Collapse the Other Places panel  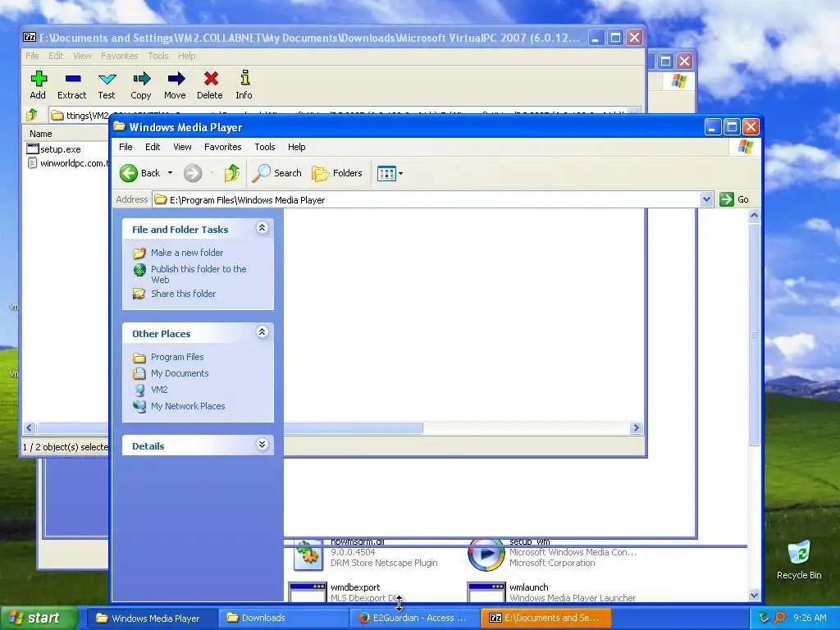(x=262, y=332)
